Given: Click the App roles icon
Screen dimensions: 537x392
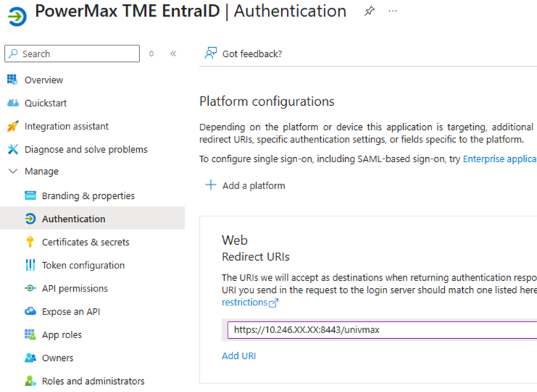Looking at the screenshot, I should click(x=30, y=334).
